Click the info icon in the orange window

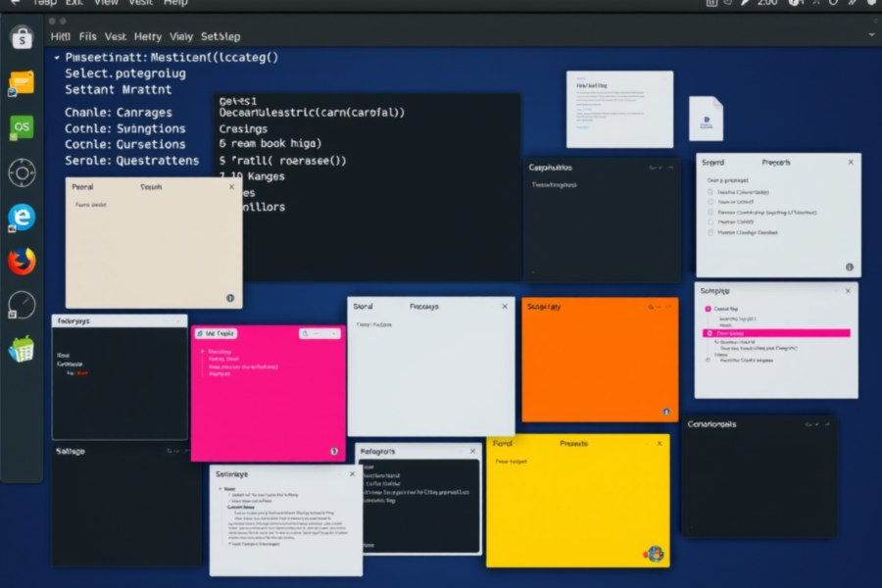point(666,412)
